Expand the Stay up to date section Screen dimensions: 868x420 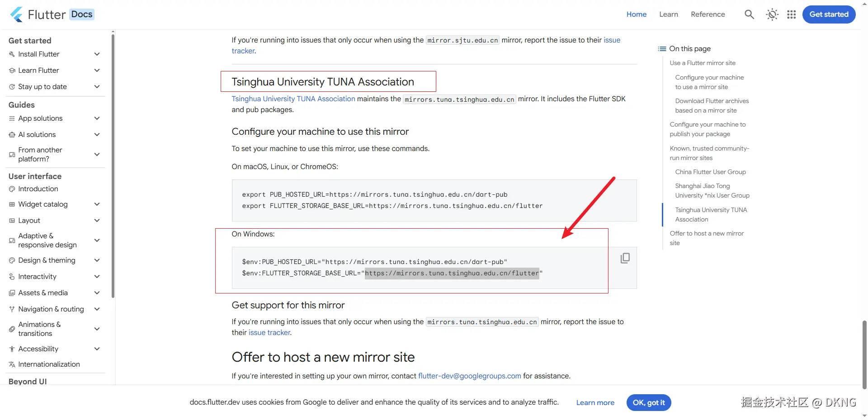[x=97, y=87]
